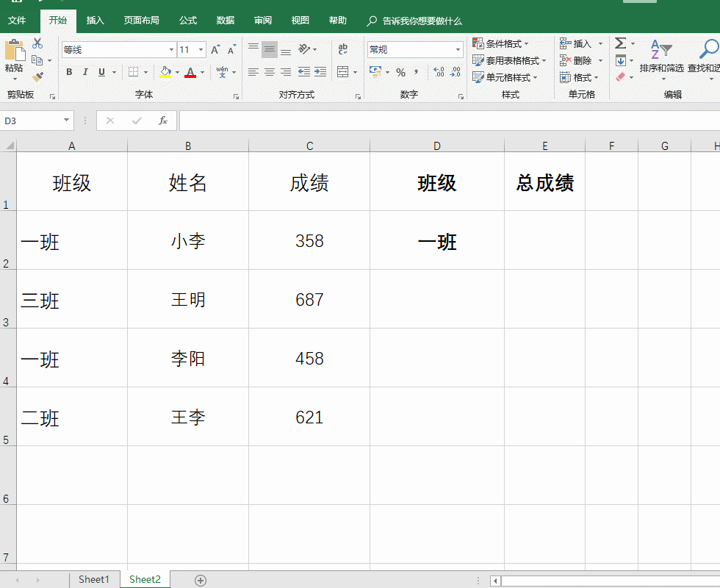Viewport: 720px width, 588px height.
Task: Click the Copy icon in clipboard group
Action: point(37,60)
